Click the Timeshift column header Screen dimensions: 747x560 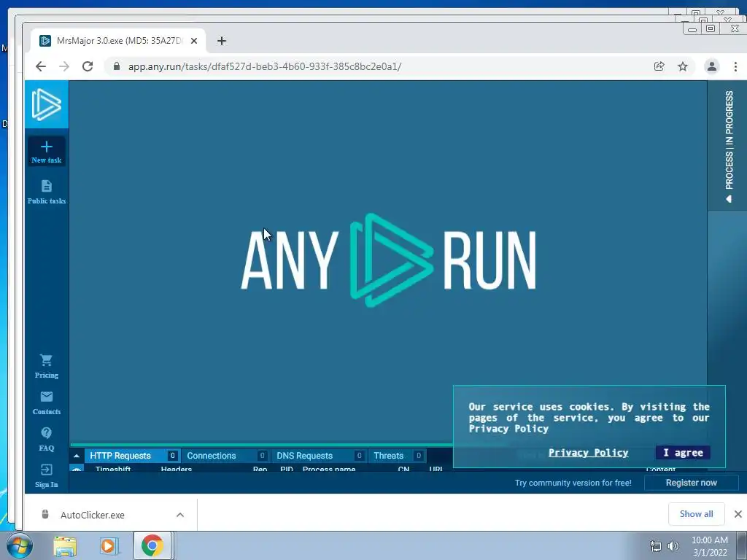pyautogui.click(x=113, y=469)
